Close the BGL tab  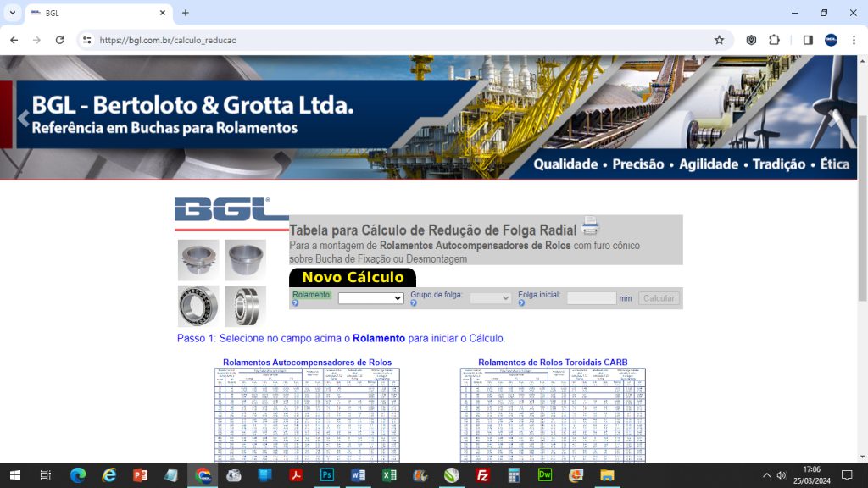[x=162, y=13]
